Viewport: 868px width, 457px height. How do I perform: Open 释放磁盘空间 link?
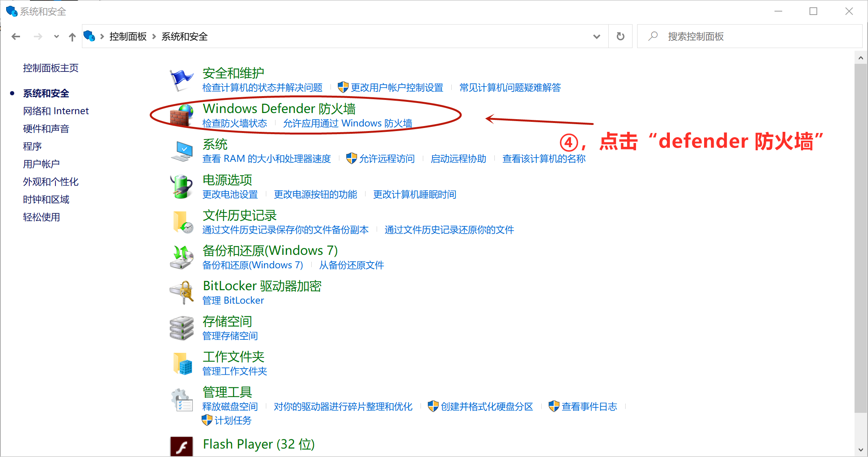(230, 407)
